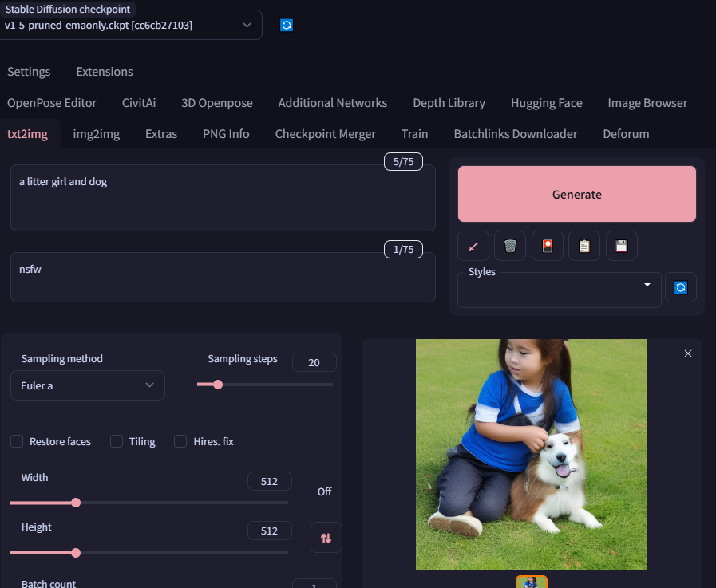Click the 5/75 token counter
This screenshot has width=716, height=588.
403,162
